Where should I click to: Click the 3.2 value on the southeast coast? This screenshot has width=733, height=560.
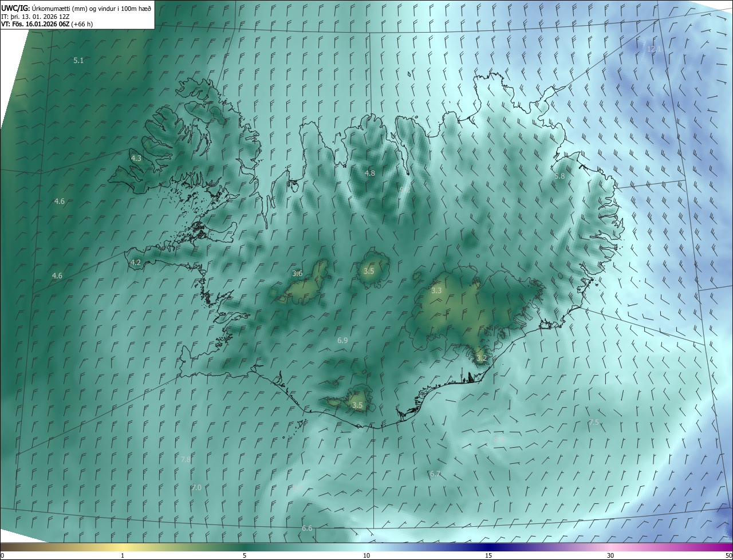pyautogui.click(x=482, y=358)
